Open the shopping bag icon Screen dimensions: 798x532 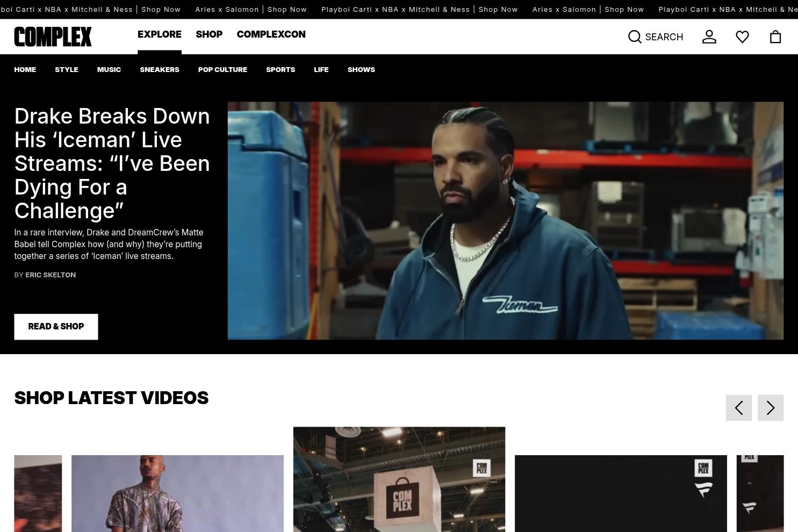point(775,37)
